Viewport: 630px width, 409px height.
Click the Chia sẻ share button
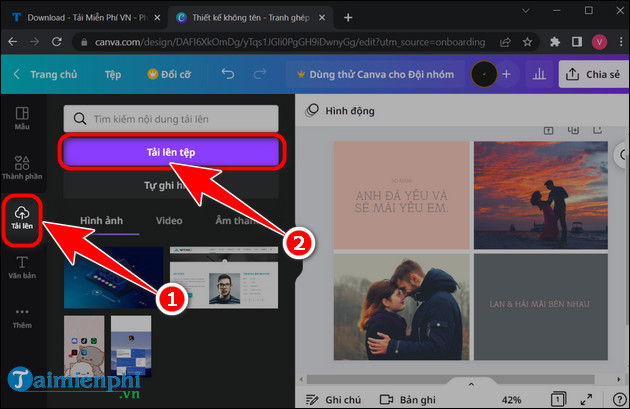pyautogui.click(x=594, y=74)
